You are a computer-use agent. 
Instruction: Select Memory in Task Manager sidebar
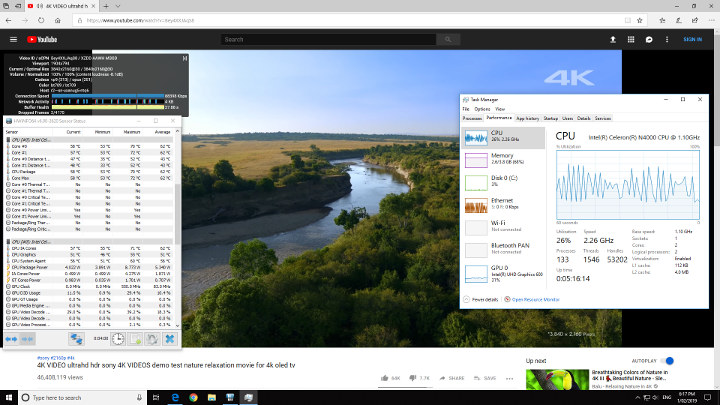coord(503,160)
